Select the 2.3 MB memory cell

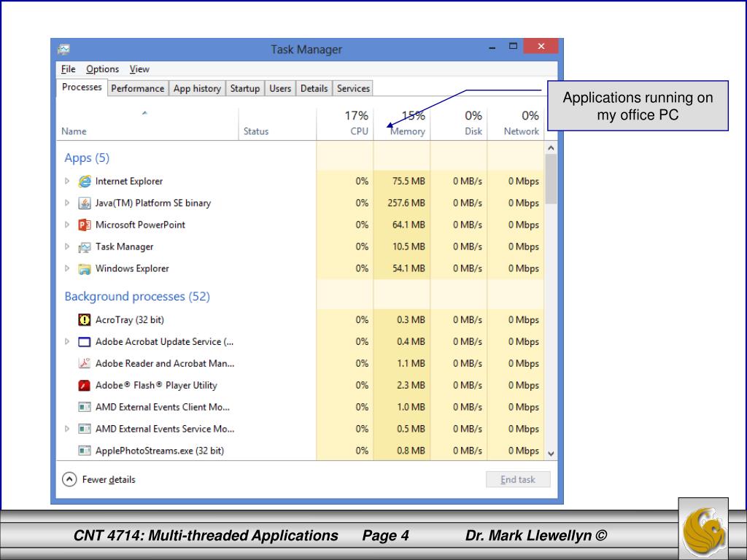[402, 385]
